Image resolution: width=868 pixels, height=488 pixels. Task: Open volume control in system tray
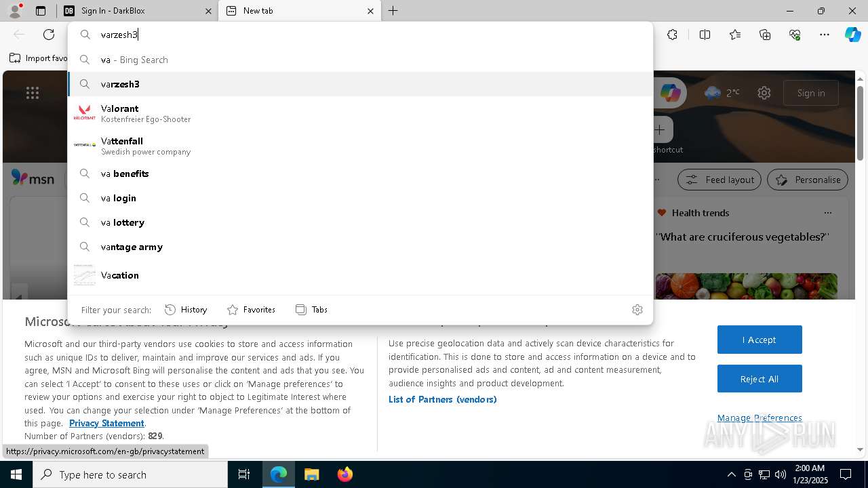[780, 474]
